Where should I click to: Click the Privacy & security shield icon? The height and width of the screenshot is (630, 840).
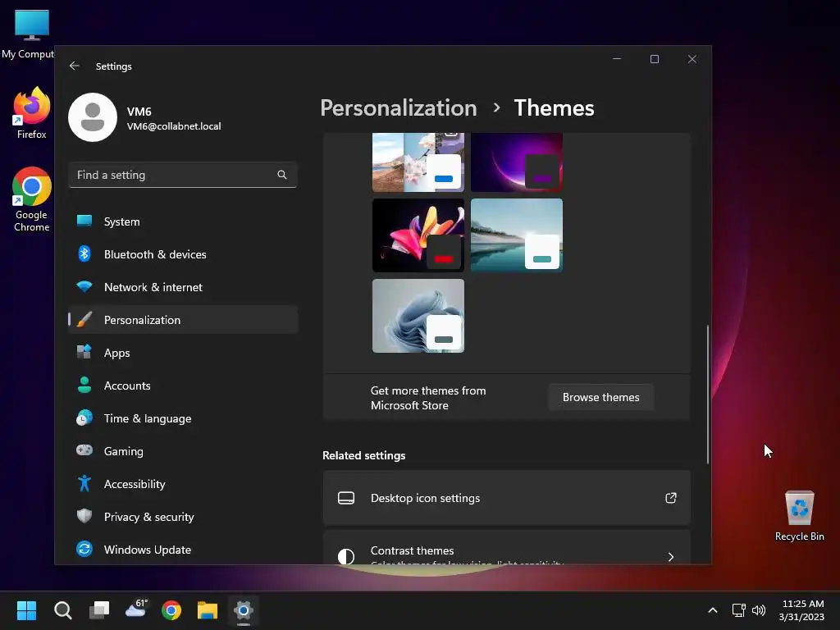point(84,517)
